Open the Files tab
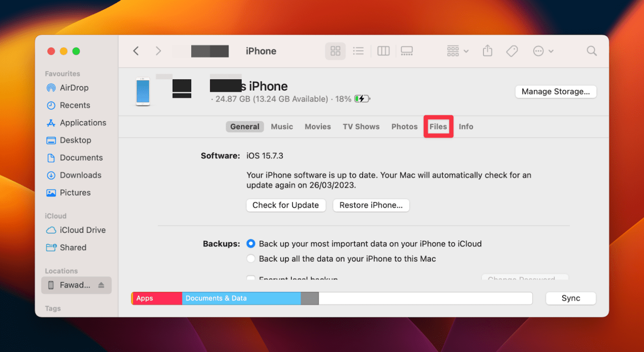 point(438,127)
